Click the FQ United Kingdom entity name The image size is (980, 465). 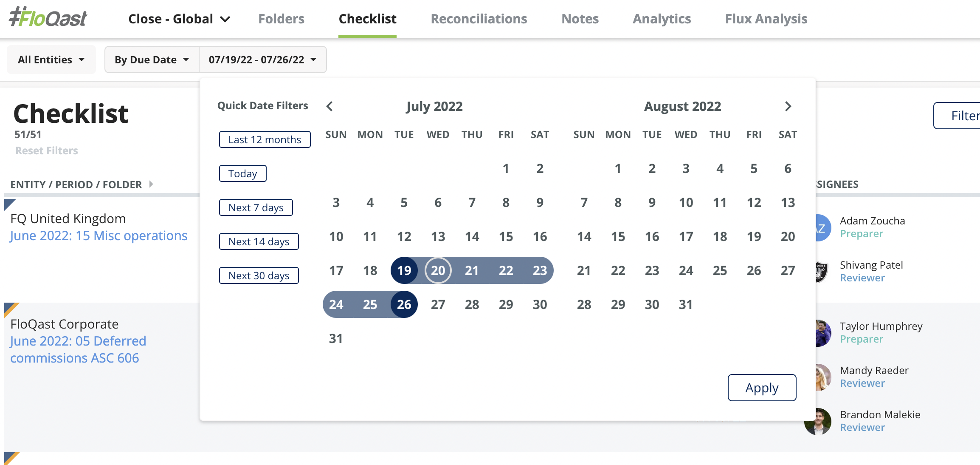pyautogui.click(x=68, y=218)
